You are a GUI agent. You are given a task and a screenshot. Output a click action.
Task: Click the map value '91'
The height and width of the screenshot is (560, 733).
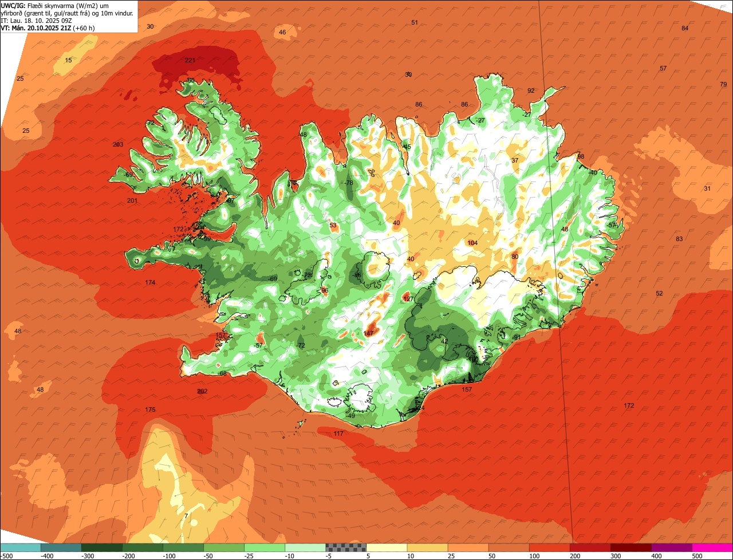tap(517, 338)
